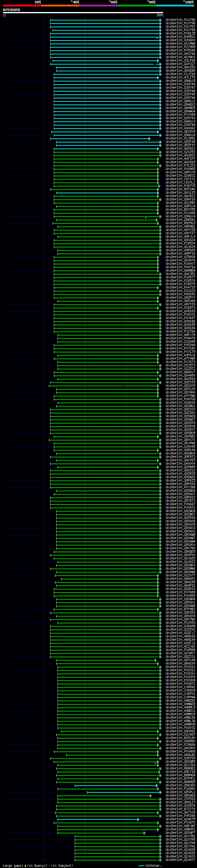This screenshot has width=197, height=868.
Task: Select hit label UniRef100_Q5I8Y4
Action: [180, 132]
